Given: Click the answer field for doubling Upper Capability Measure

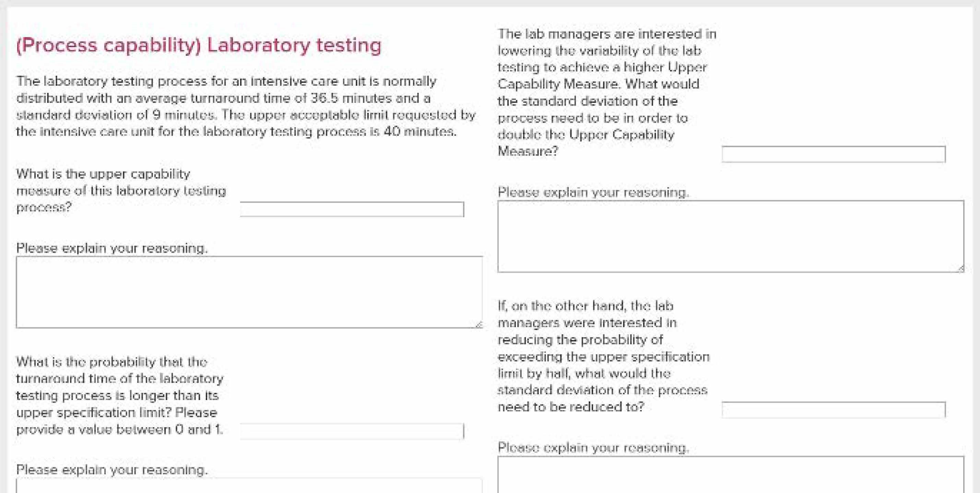Looking at the screenshot, I should (x=833, y=154).
